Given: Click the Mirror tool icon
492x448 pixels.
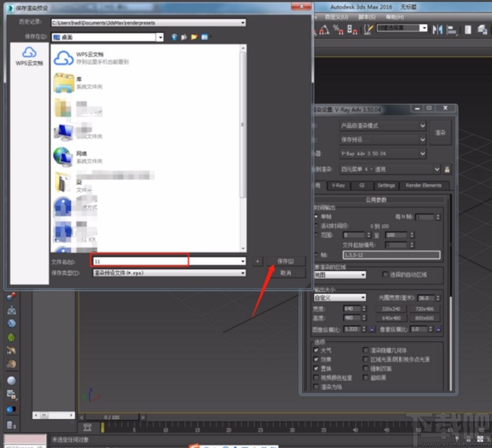Looking at the screenshot, I should (x=437, y=30).
